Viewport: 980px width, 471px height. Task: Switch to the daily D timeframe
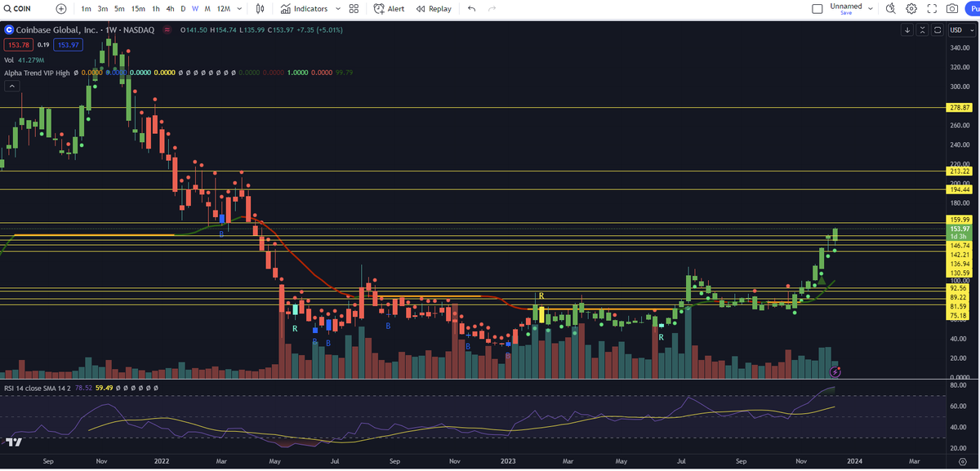point(183,8)
